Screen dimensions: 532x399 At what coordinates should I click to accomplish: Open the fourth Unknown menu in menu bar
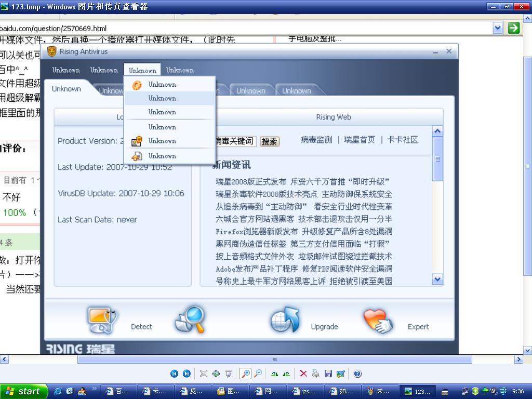pyautogui.click(x=180, y=70)
